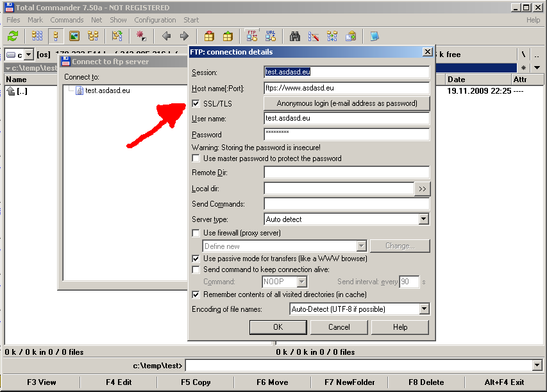Open synchronize directories icon
This screenshot has height=392, width=547.
tap(332, 36)
